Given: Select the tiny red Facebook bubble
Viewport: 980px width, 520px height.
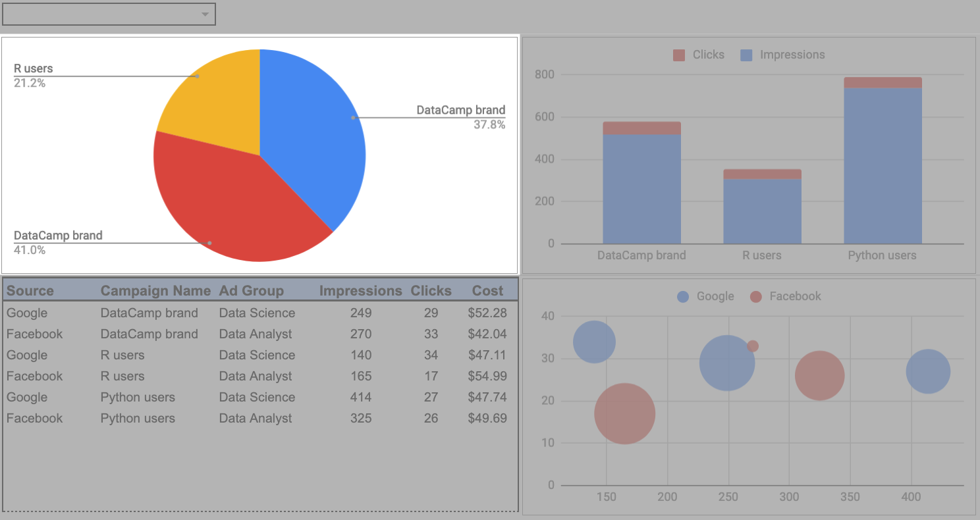Looking at the screenshot, I should pos(753,346).
